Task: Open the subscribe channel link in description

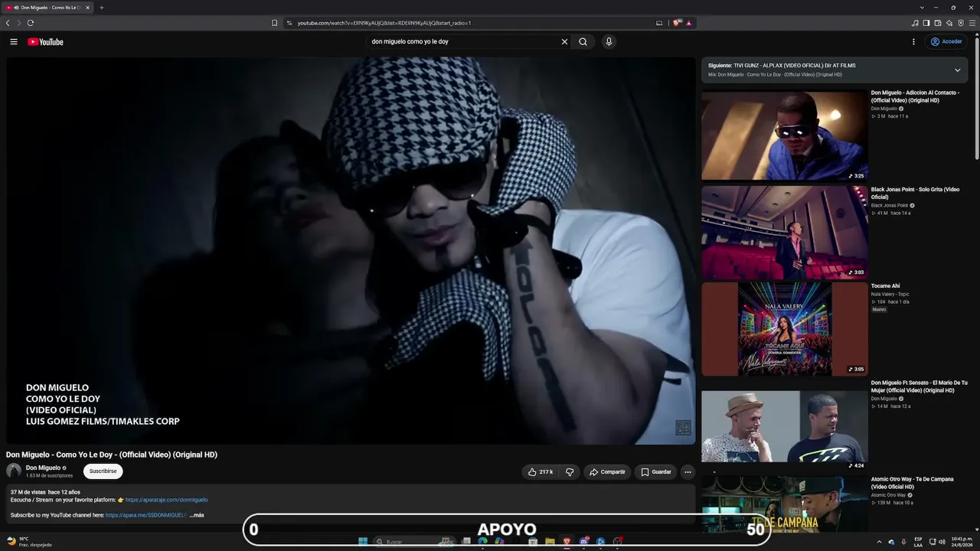Action: point(146,516)
